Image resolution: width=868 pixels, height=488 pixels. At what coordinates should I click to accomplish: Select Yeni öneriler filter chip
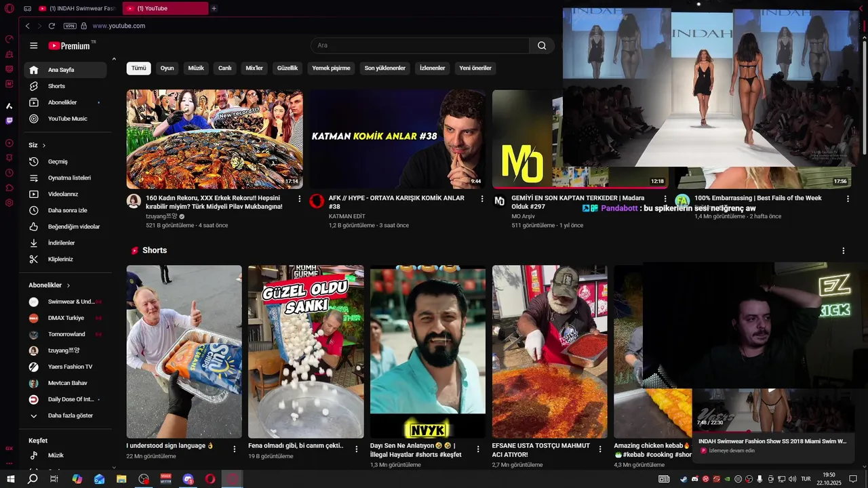(x=475, y=68)
